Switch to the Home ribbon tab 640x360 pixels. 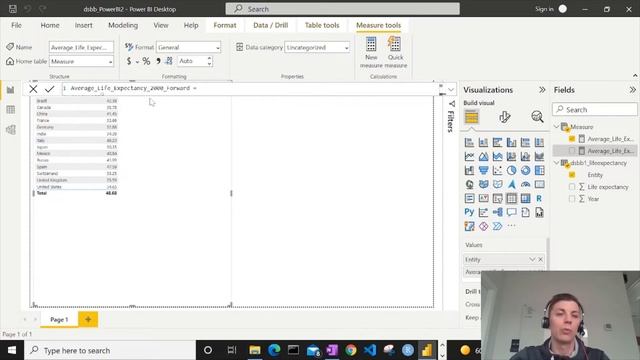pos(50,25)
